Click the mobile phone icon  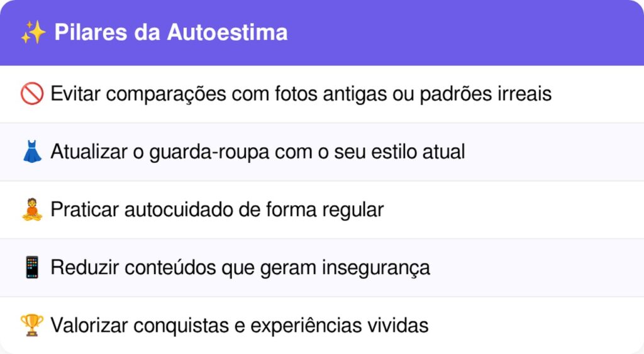31,268
